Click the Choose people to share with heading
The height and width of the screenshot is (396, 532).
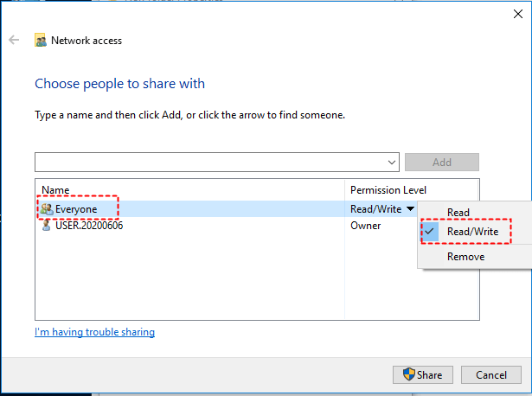(x=119, y=84)
